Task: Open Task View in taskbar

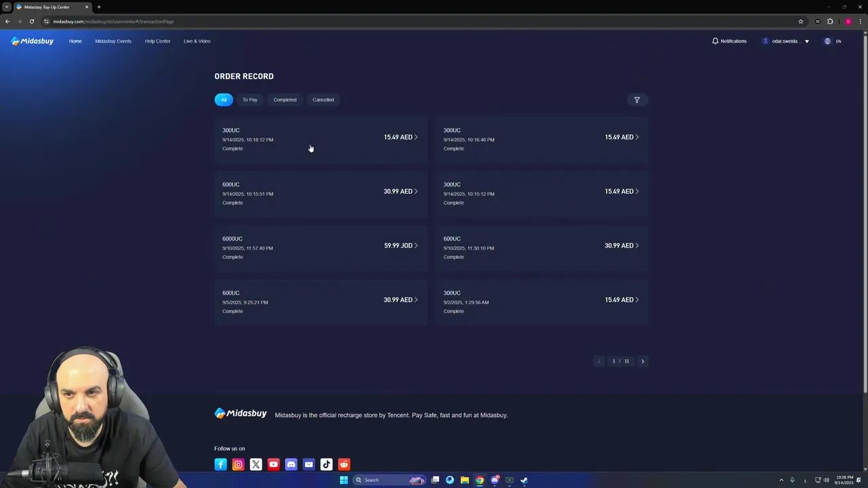Action: [435, 480]
